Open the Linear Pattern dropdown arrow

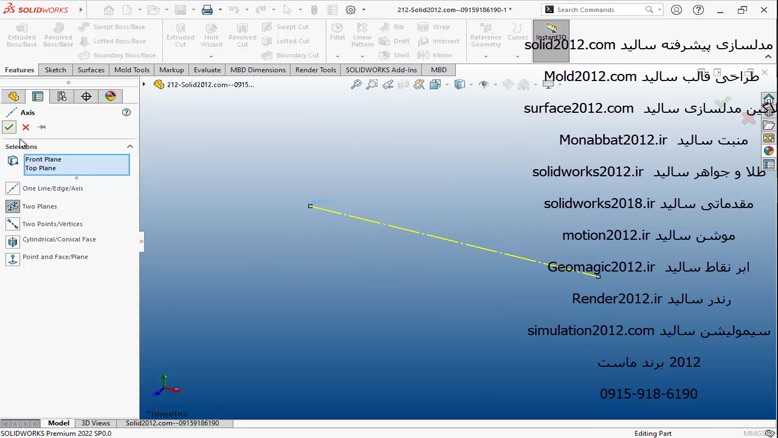362,56
